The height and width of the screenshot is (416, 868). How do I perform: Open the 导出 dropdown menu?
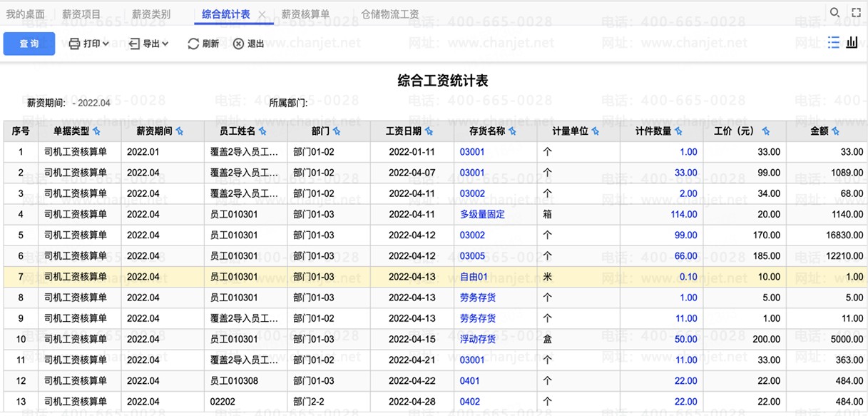[x=149, y=44]
